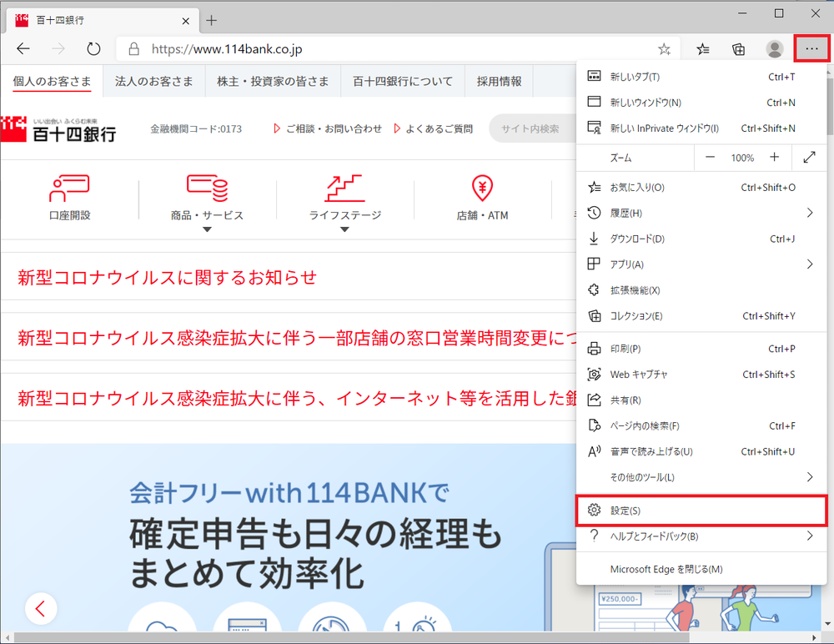Image resolution: width=834 pixels, height=644 pixels.
Task: Switch to 採用情報 tab
Action: point(499,82)
